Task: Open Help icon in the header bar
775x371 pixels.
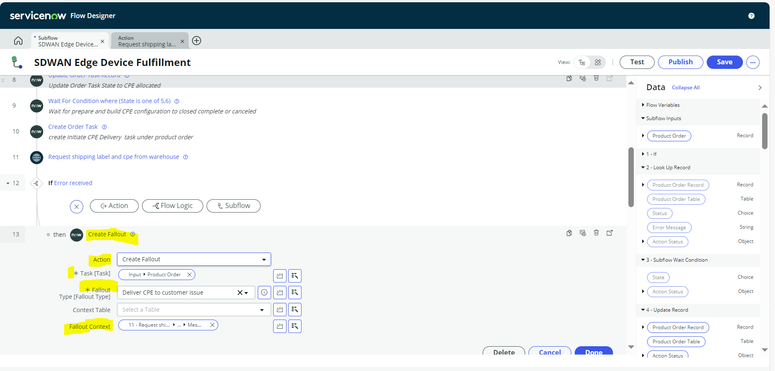Action: coord(751,16)
